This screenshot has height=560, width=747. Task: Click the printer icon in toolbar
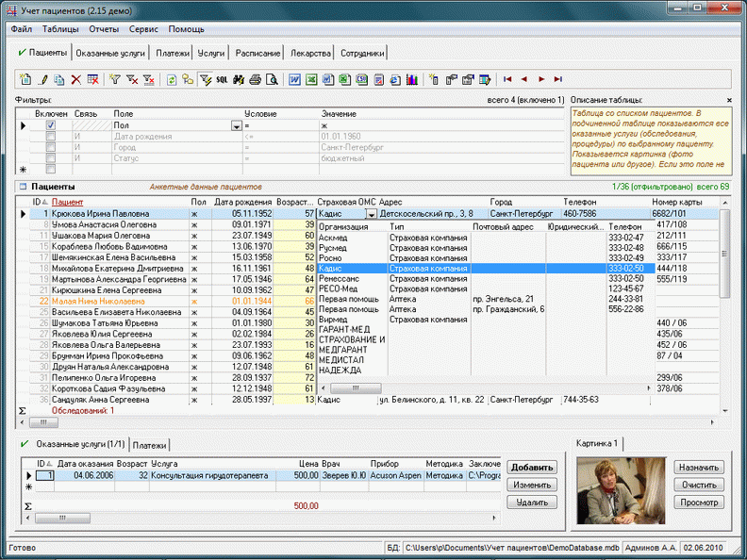[x=255, y=80]
